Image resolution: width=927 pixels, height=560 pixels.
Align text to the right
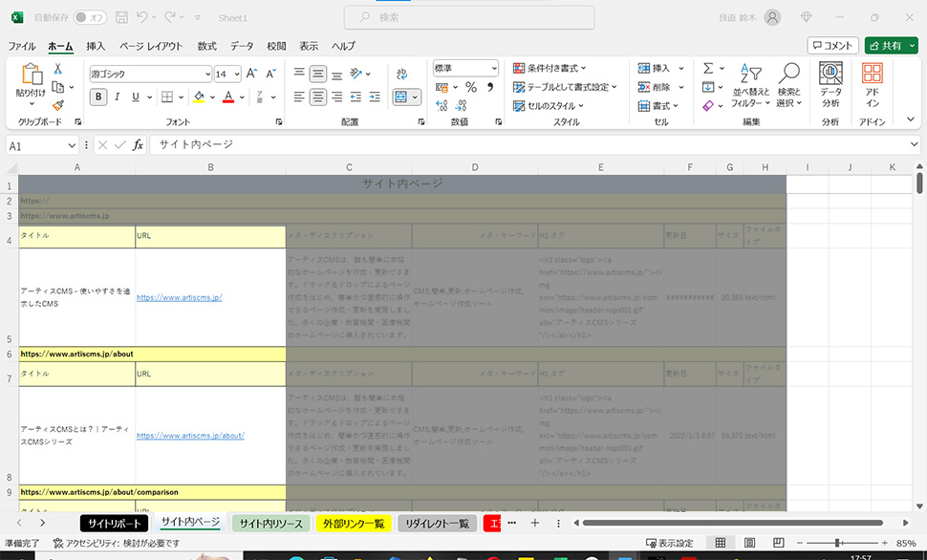tap(337, 97)
